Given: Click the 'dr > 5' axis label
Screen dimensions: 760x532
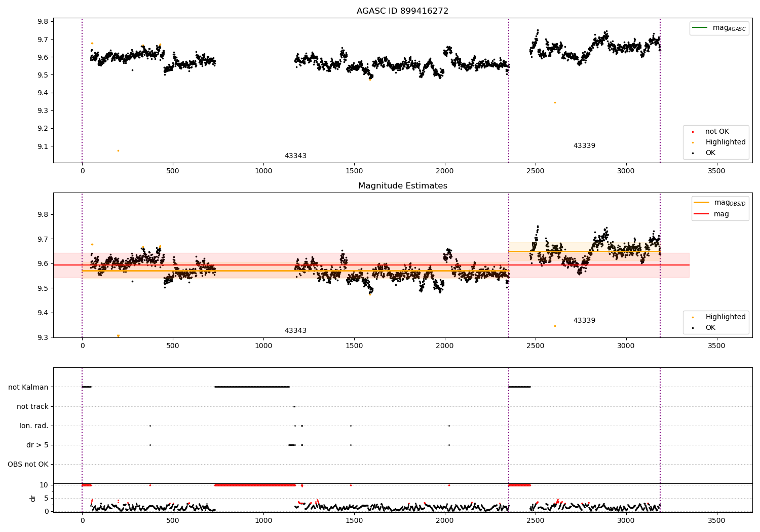Looking at the screenshot, I should (x=37, y=445).
